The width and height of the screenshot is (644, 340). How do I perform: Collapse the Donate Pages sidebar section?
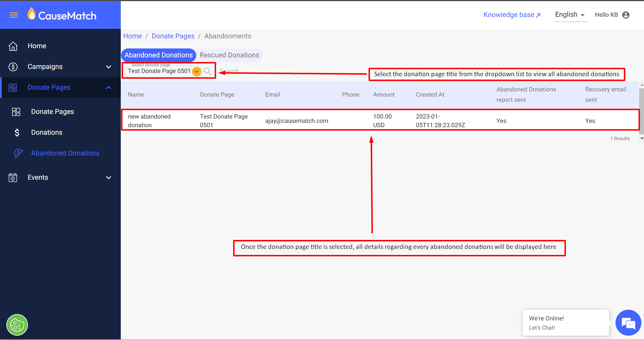click(x=109, y=88)
